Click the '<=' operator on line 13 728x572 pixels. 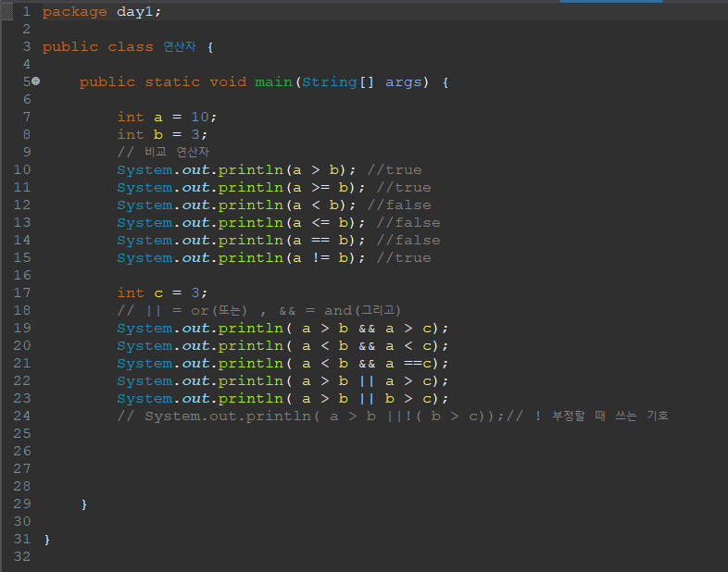(320, 223)
